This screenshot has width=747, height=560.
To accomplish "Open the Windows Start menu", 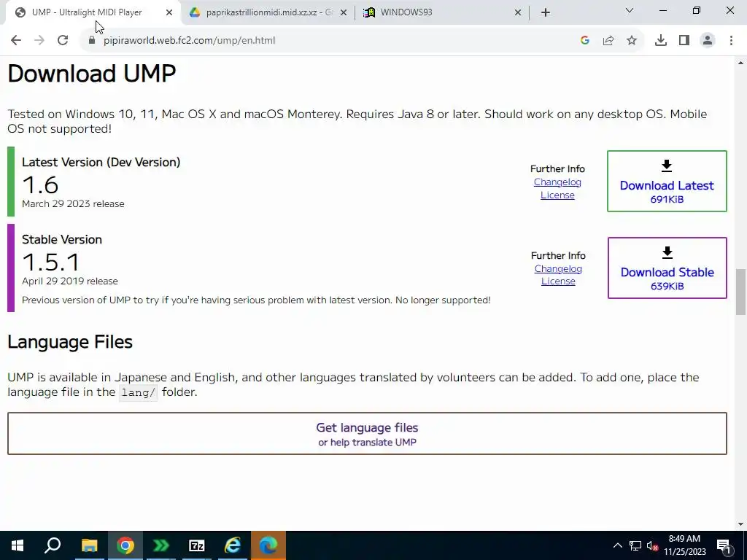I will click(18, 545).
